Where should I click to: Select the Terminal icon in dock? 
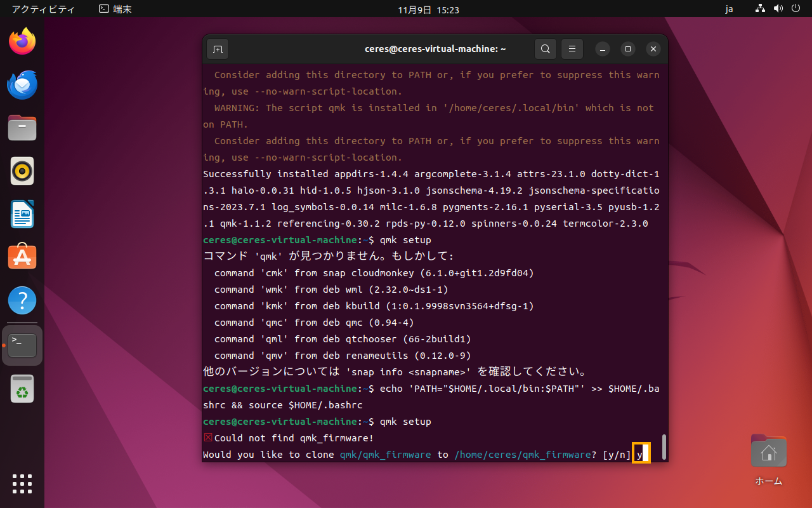tap(22, 345)
